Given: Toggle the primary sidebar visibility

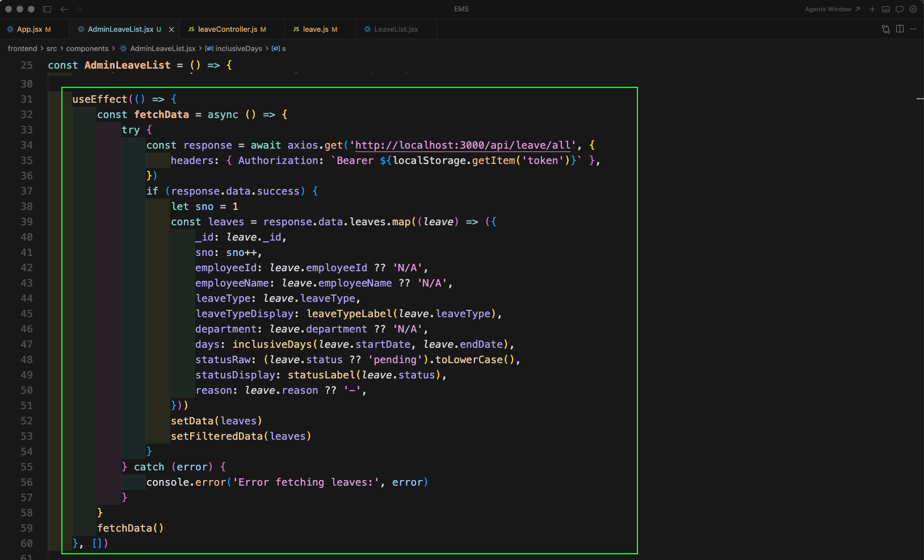Looking at the screenshot, I should coord(47,9).
